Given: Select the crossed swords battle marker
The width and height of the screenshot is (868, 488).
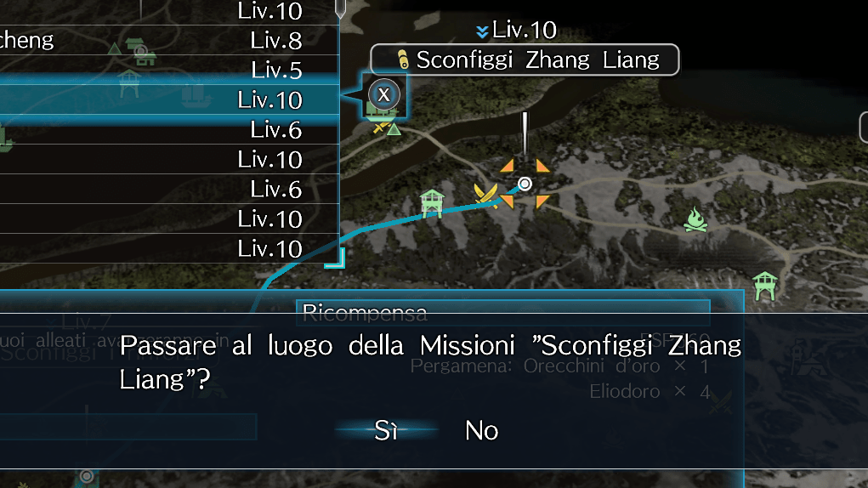Looking at the screenshot, I should 486,195.
